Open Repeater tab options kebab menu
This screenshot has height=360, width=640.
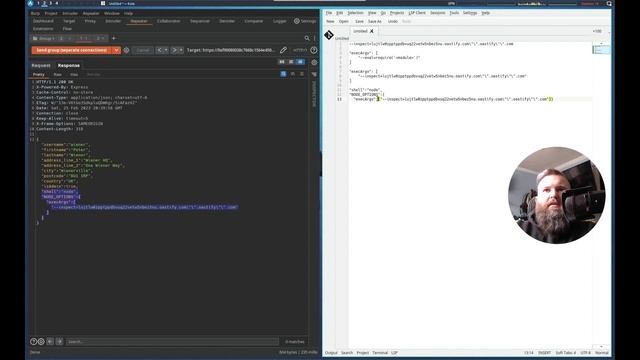click(x=314, y=38)
